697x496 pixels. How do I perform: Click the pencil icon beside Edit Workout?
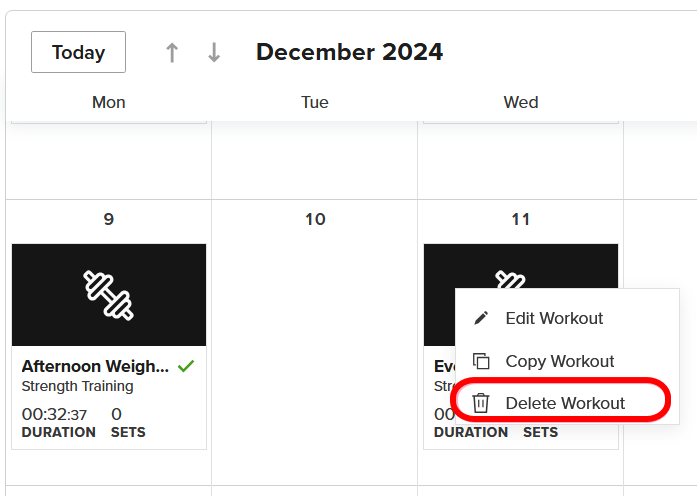click(481, 318)
